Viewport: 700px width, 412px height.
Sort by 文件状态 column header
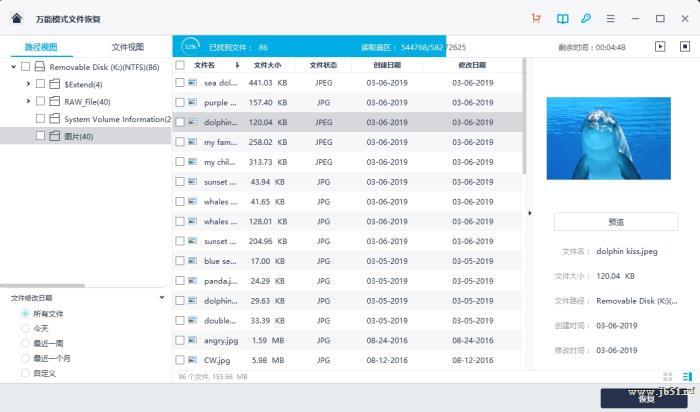click(x=324, y=65)
